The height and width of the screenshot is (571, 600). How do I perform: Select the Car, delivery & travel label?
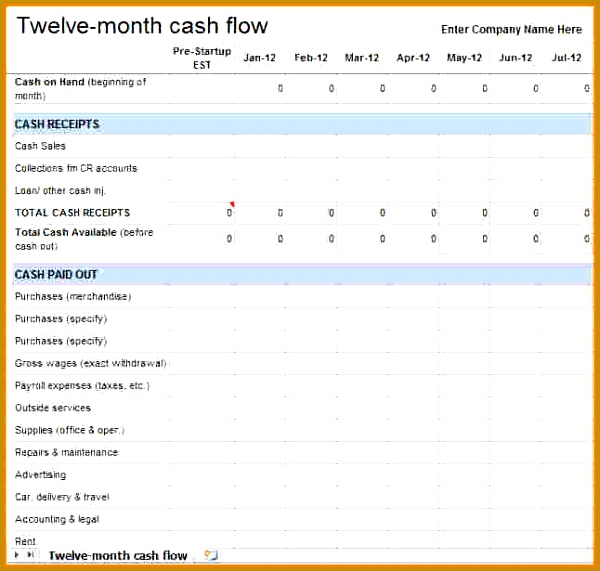point(62,497)
